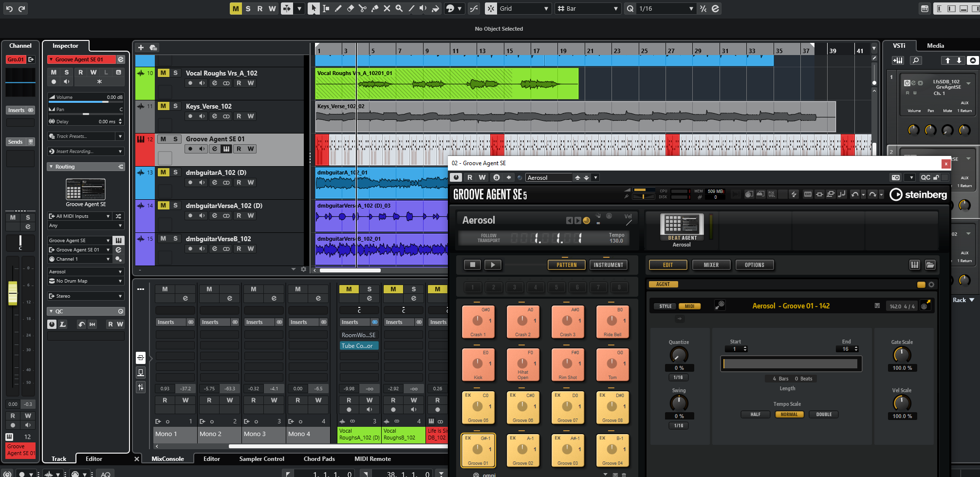
Task: Click the Add Track plus icon
Action: click(141, 47)
